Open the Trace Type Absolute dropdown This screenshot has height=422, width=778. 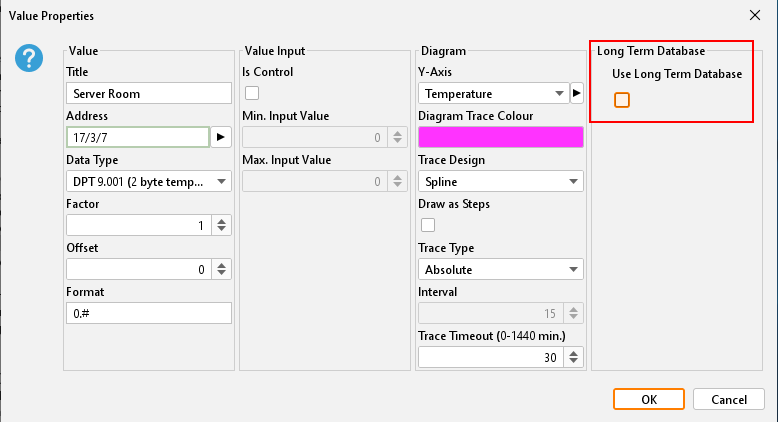pos(501,269)
